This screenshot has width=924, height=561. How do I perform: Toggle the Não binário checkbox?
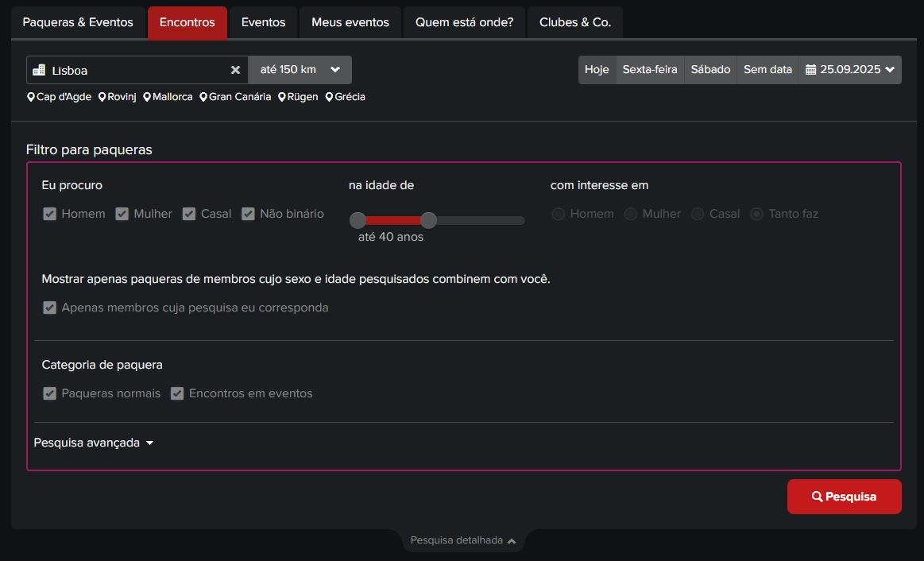[248, 214]
